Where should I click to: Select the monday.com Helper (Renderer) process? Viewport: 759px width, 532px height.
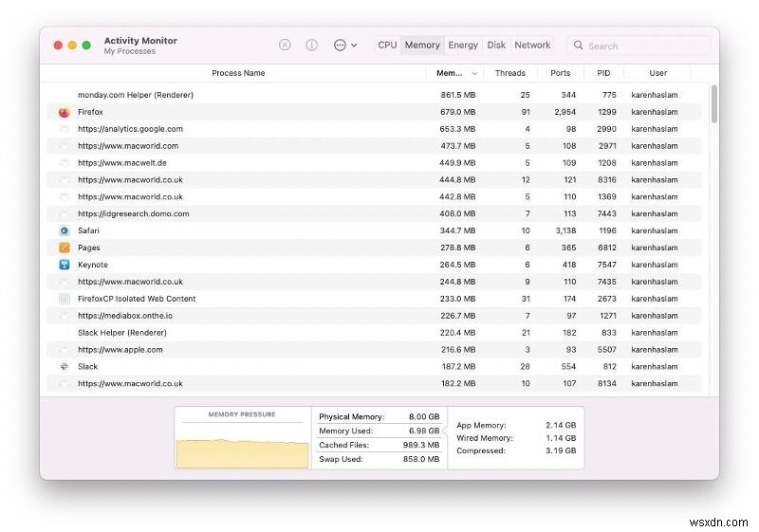136,95
